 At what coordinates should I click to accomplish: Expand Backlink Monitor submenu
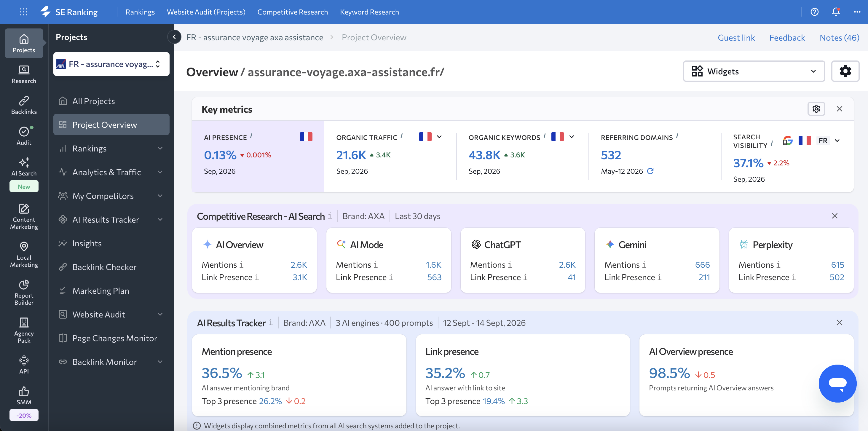point(160,362)
